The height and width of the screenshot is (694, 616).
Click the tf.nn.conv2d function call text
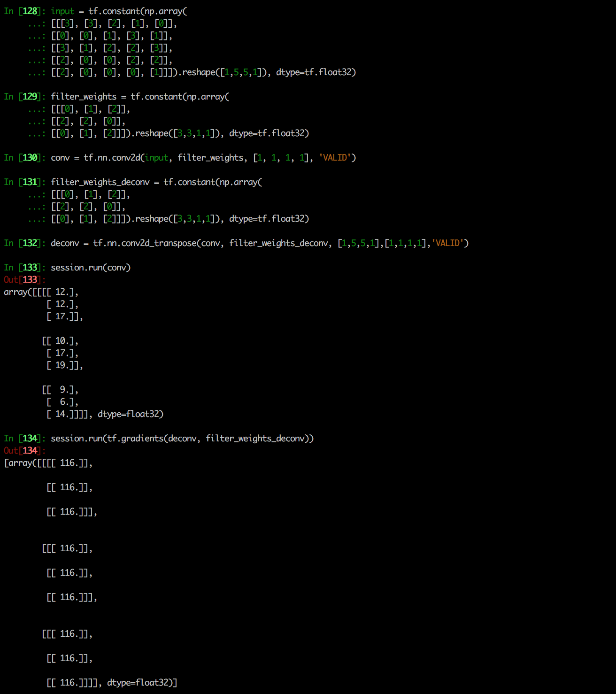(112, 158)
